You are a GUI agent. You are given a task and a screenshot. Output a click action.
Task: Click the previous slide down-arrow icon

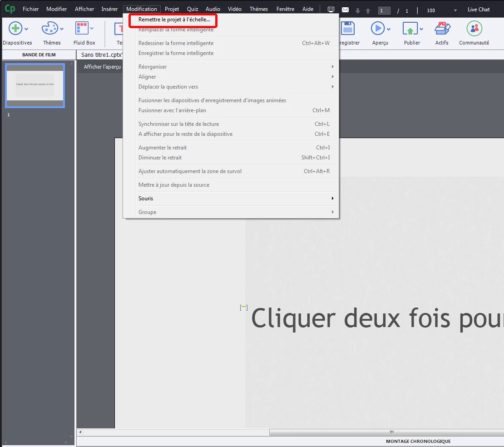coord(358,11)
